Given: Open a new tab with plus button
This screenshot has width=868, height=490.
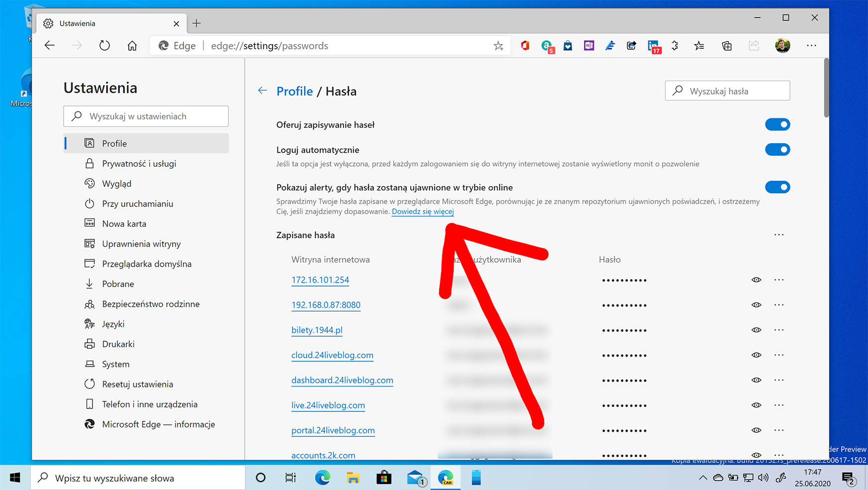Looking at the screenshot, I should coord(196,23).
